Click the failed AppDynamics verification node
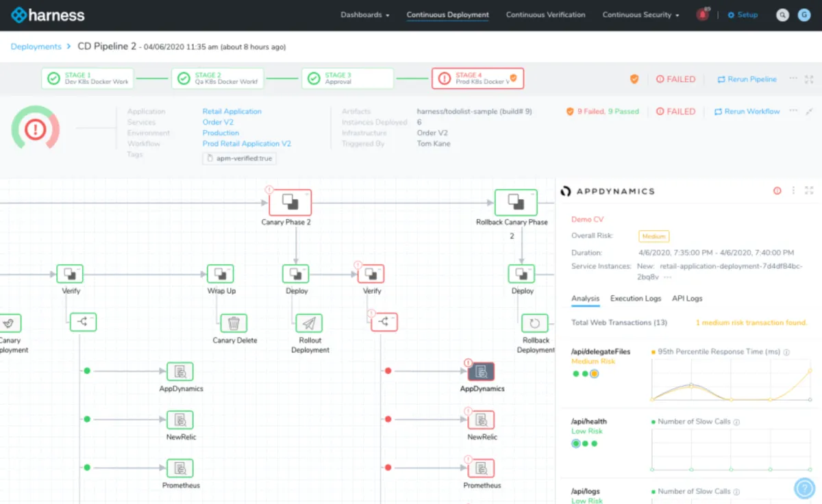 (x=481, y=372)
